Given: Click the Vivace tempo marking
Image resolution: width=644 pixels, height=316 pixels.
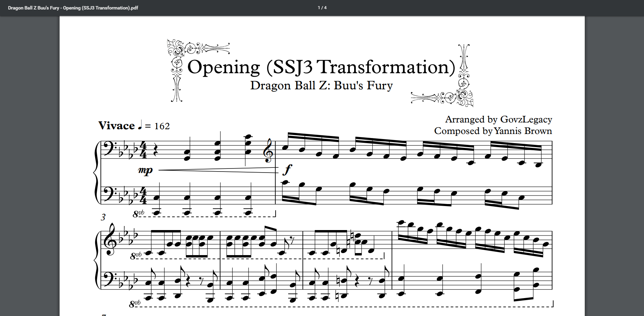Looking at the screenshot, I should 116,126.
